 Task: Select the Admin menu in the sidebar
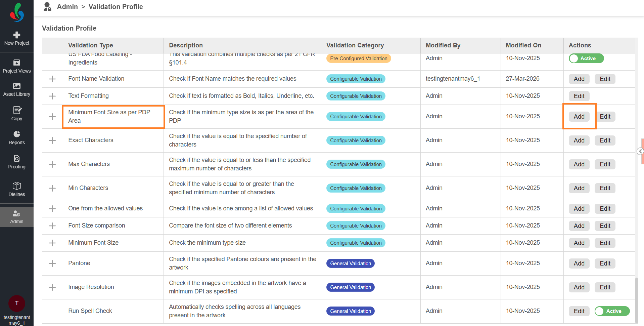click(17, 217)
